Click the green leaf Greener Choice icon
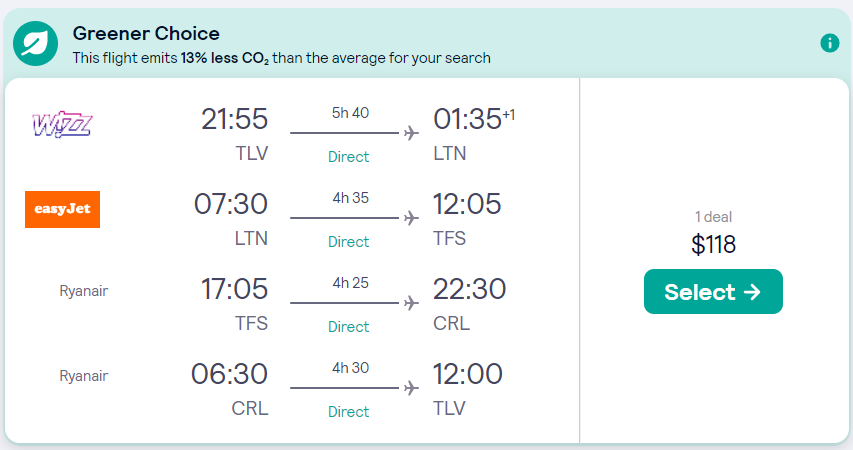The width and height of the screenshot is (853, 450). click(35, 44)
